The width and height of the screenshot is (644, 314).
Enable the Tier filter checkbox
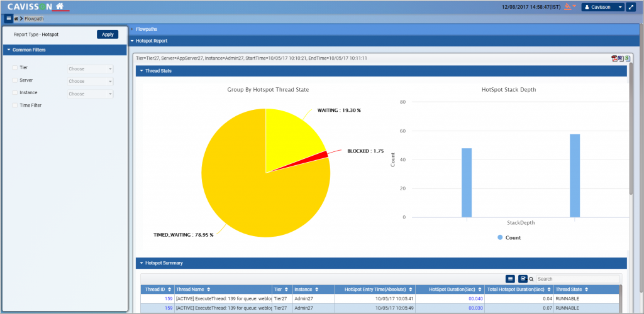pyautogui.click(x=15, y=67)
